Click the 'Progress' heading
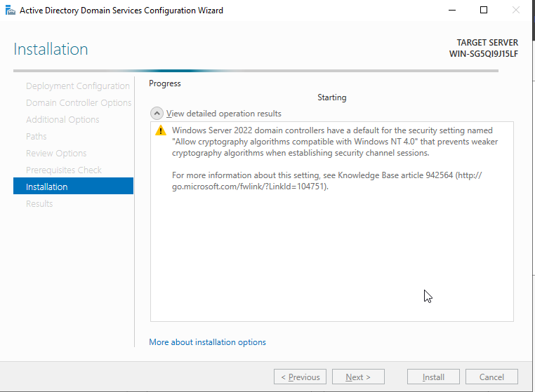Image resolution: width=535 pixels, height=392 pixels. click(165, 83)
